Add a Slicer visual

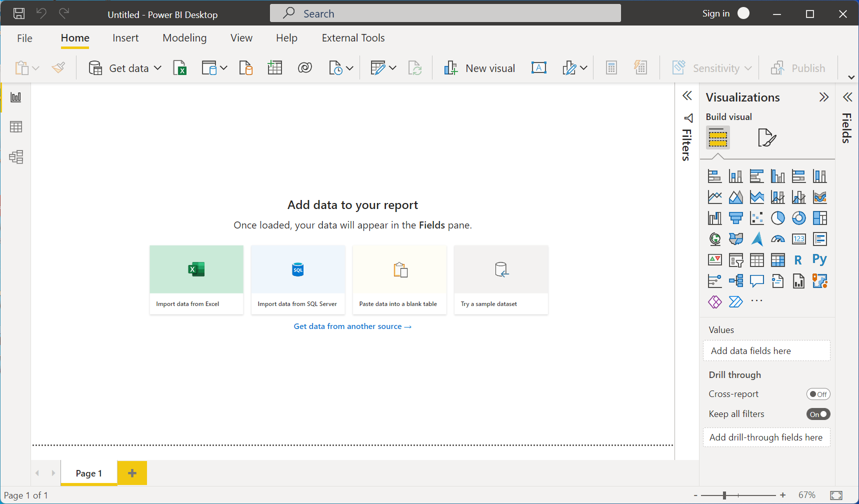click(x=736, y=259)
